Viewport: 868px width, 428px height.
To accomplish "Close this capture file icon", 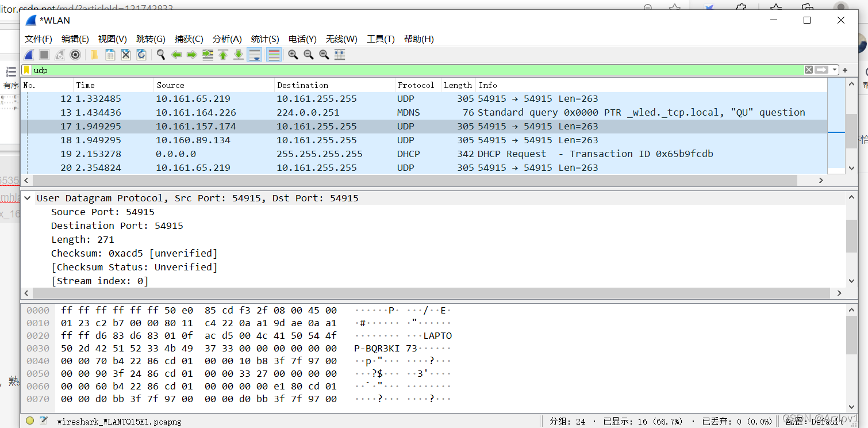I will point(126,55).
